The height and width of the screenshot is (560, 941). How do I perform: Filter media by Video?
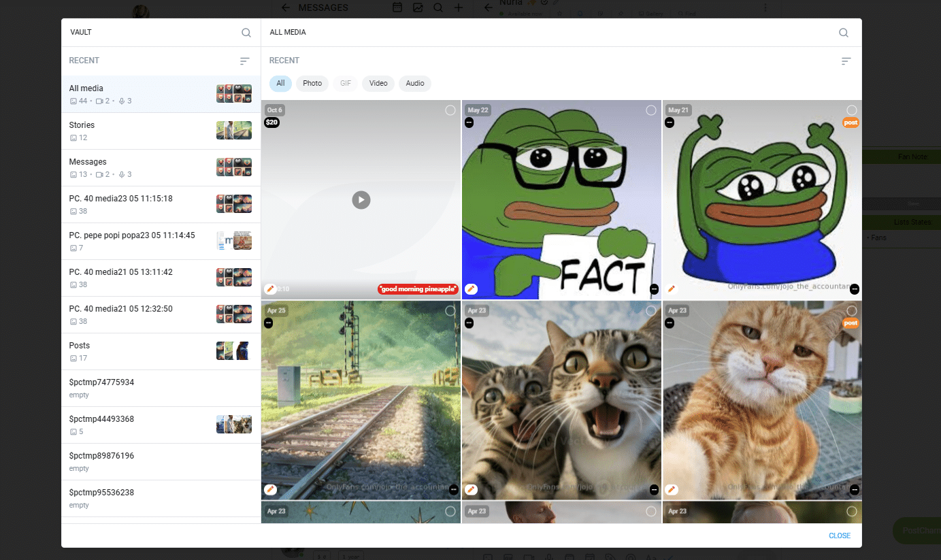point(378,83)
